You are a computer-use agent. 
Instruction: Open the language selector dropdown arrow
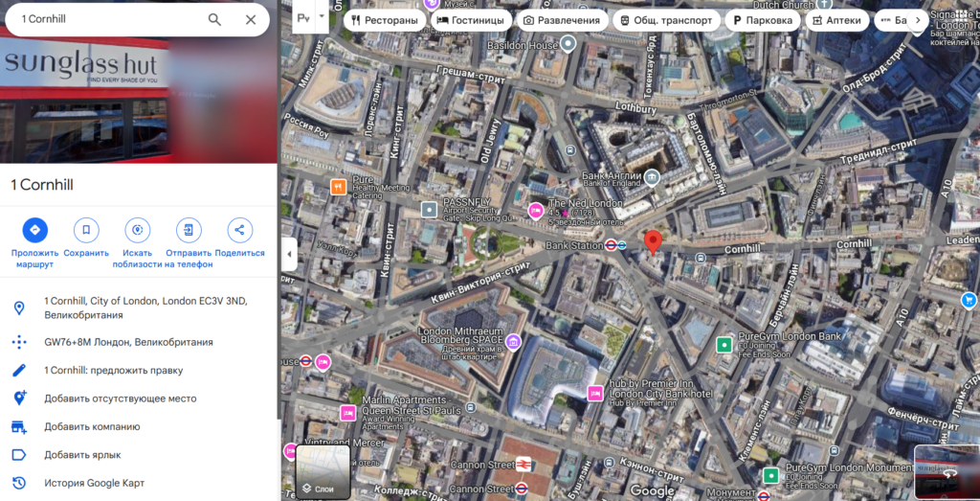(322, 17)
